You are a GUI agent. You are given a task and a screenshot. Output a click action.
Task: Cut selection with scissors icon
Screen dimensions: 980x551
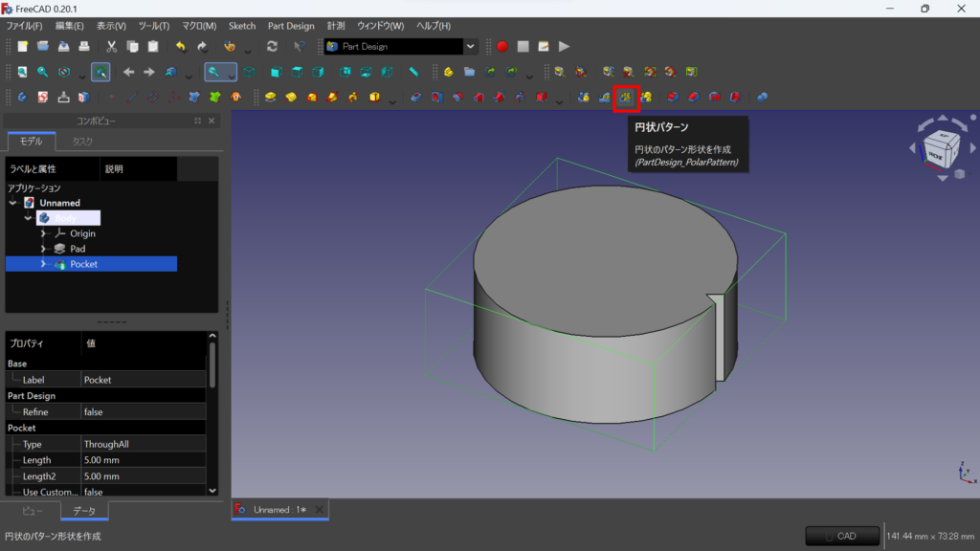pos(111,46)
